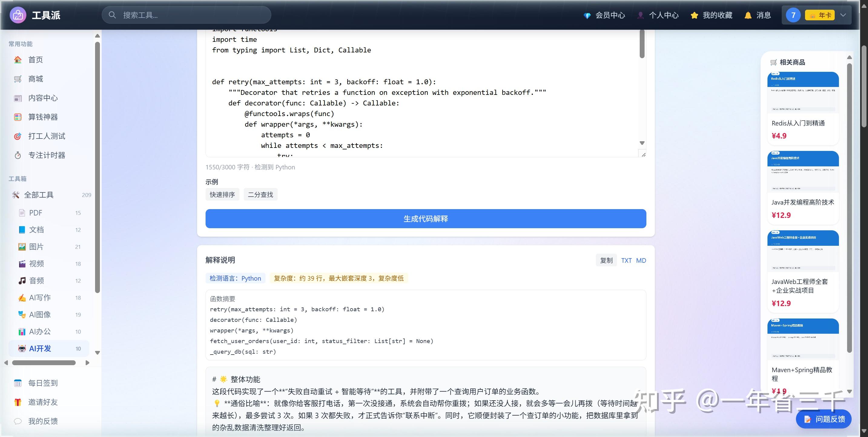Click the user avatar showing 7
The image size is (868, 437).
[793, 15]
